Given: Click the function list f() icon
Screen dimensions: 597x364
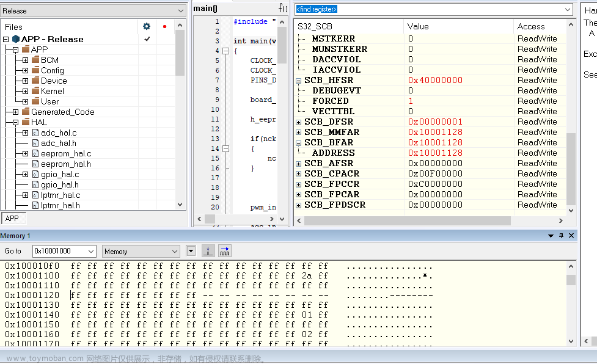Looking at the screenshot, I should pyautogui.click(x=283, y=8).
